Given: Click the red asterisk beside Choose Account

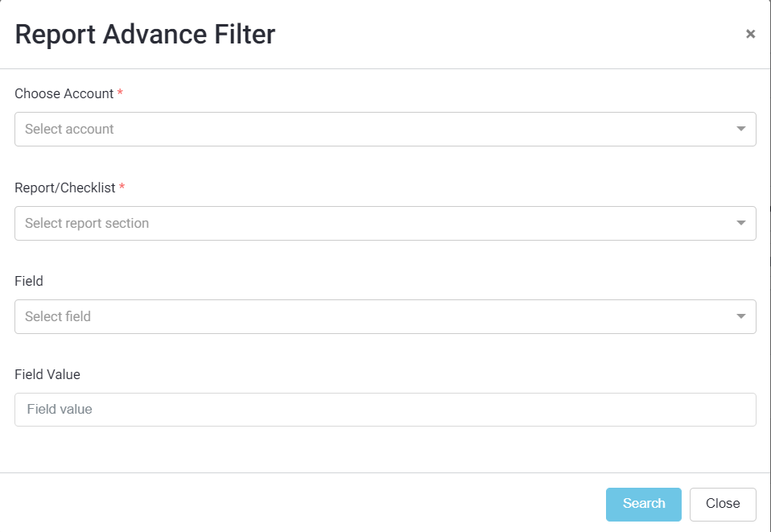Looking at the screenshot, I should [x=121, y=93].
